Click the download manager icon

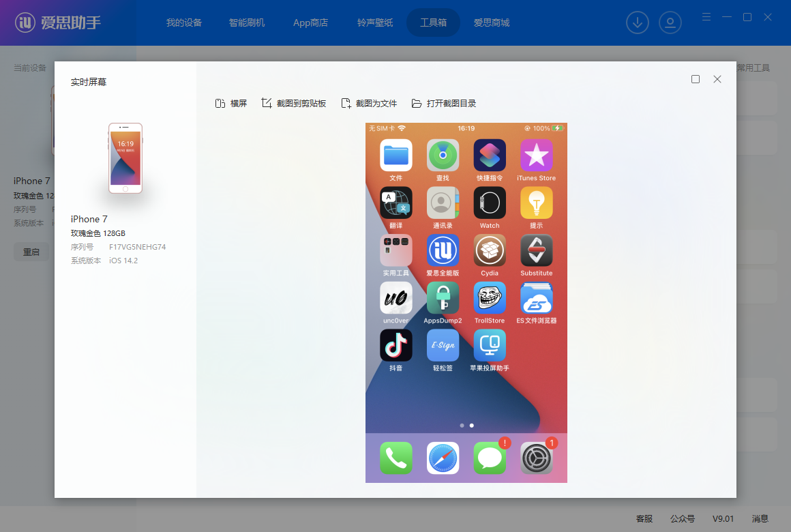[638, 23]
